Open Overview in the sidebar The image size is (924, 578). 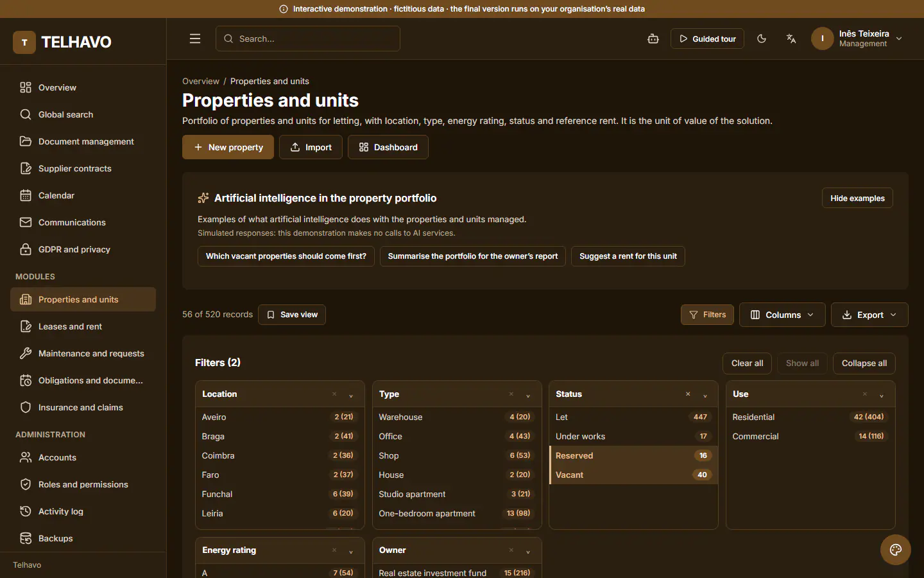click(83, 87)
